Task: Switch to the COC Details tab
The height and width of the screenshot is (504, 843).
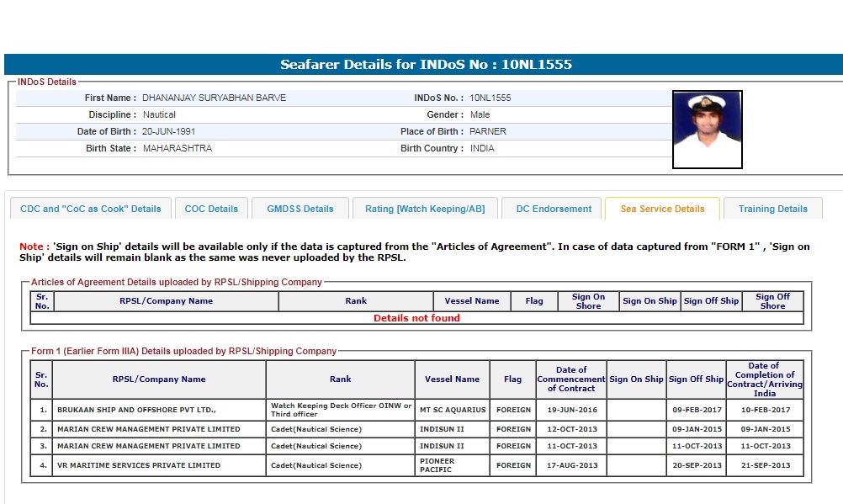Action: [x=211, y=209]
